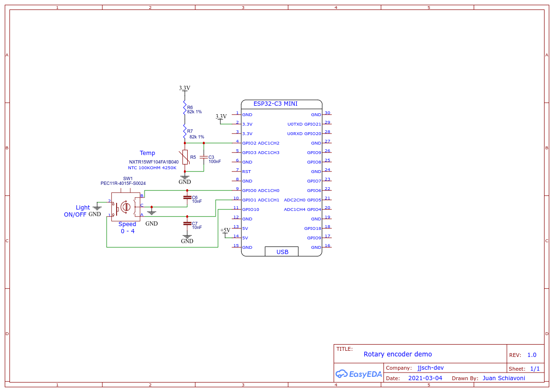
Task: Click the GPIO10 pin label
Action: point(251,209)
